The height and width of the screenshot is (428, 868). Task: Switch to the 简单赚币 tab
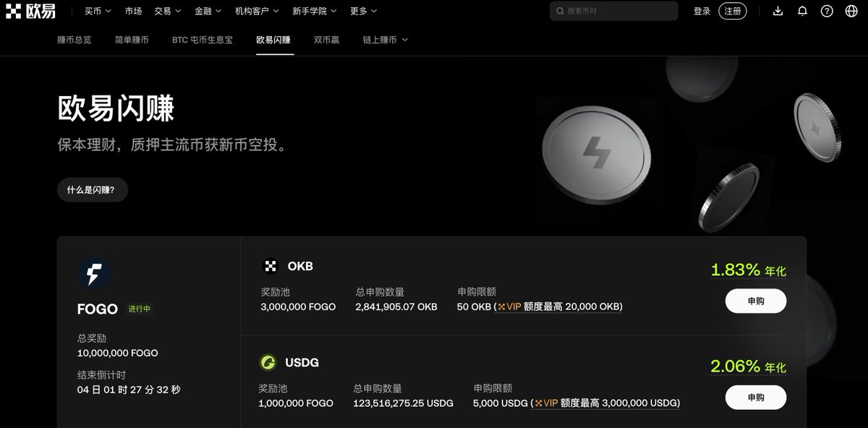click(x=132, y=40)
